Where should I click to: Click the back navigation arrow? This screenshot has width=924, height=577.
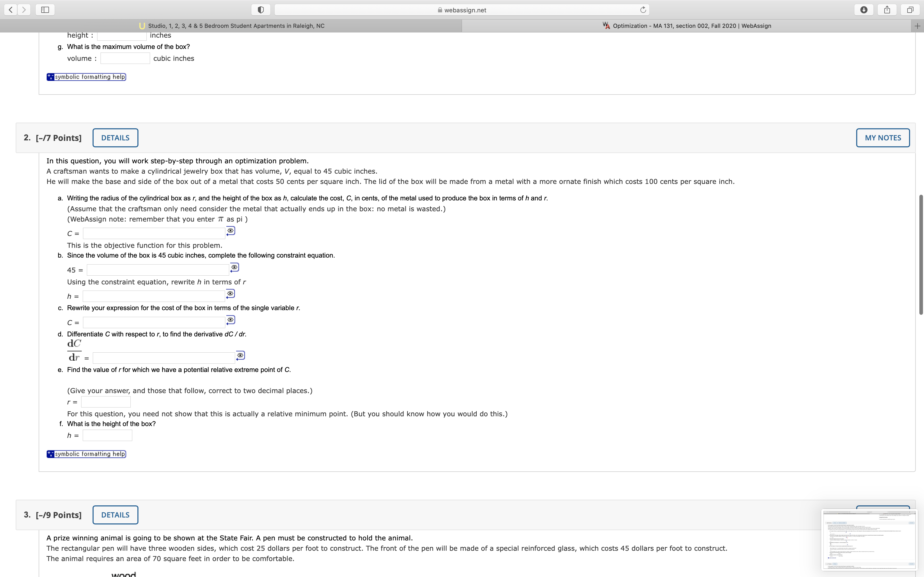10,10
